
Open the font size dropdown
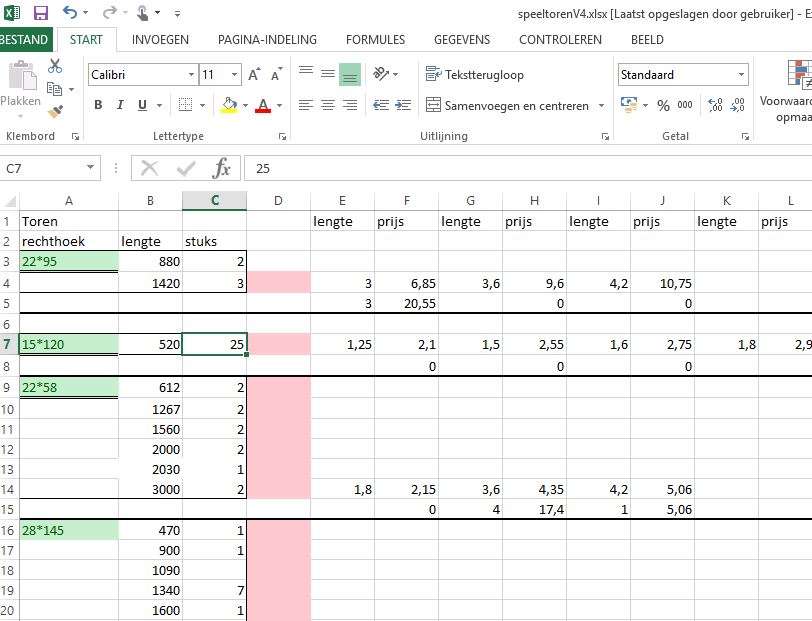234,75
